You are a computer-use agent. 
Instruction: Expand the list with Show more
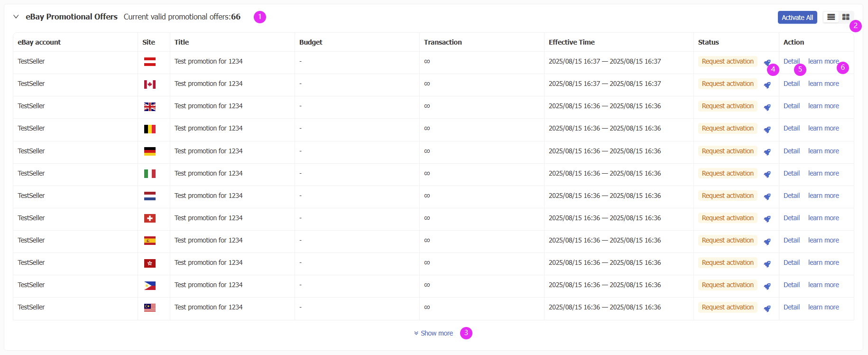(434, 333)
